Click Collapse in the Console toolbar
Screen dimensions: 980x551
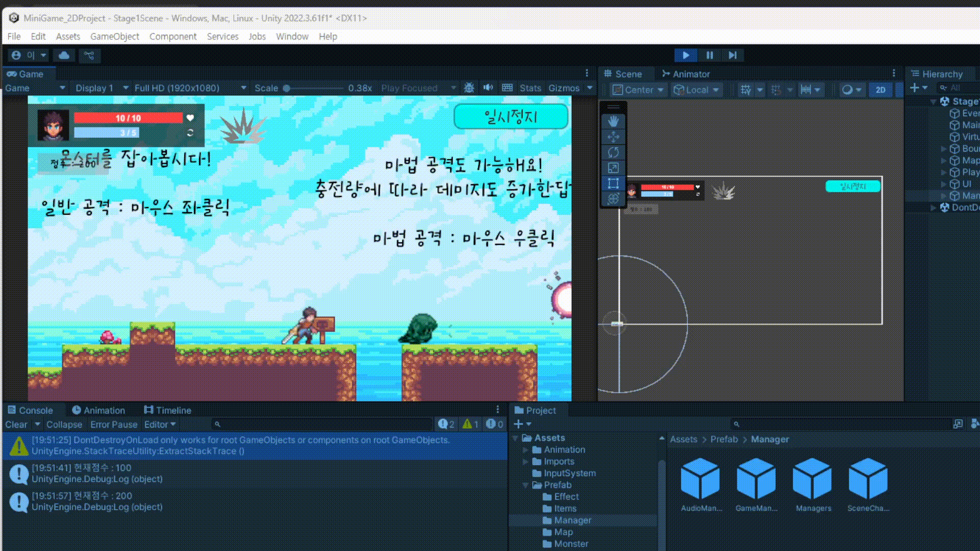64,424
